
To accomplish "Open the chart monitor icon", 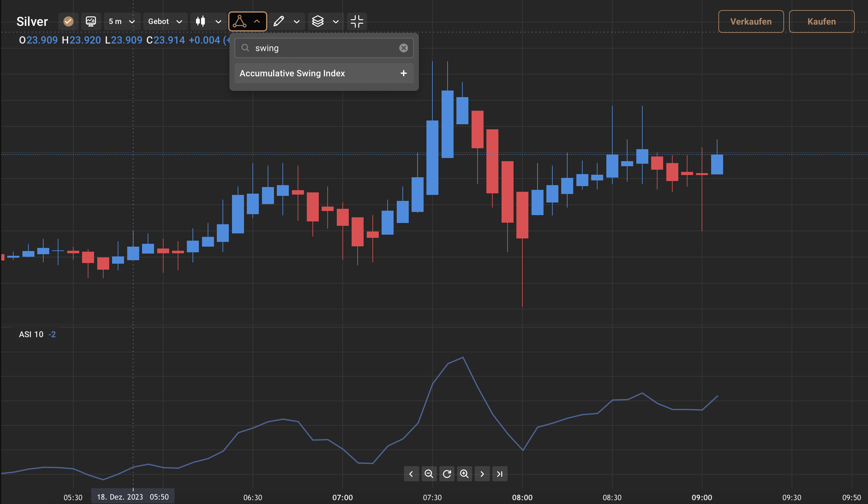I will (91, 21).
